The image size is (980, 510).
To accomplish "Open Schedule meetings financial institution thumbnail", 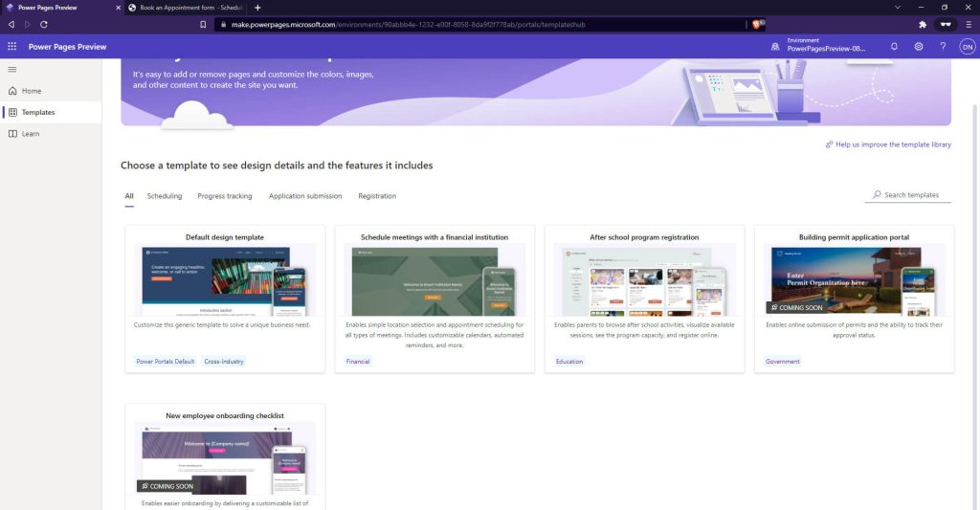I will [434, 281].
